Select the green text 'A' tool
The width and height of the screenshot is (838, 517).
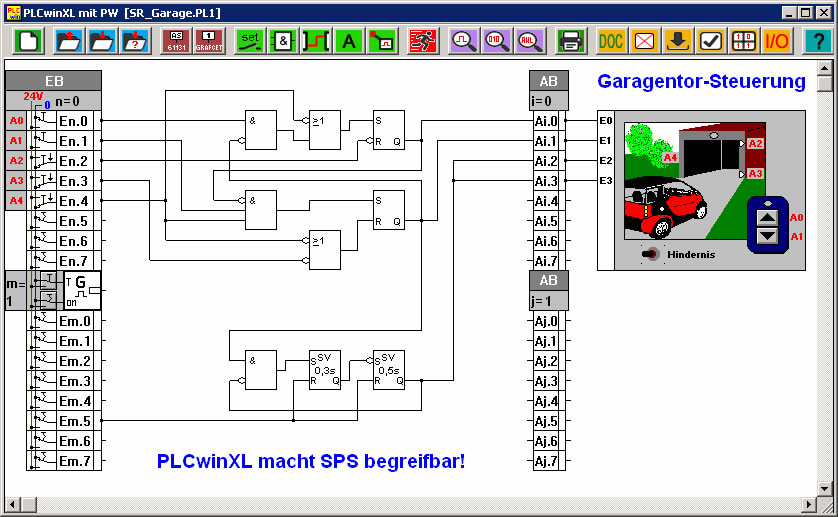coord(348,41)
